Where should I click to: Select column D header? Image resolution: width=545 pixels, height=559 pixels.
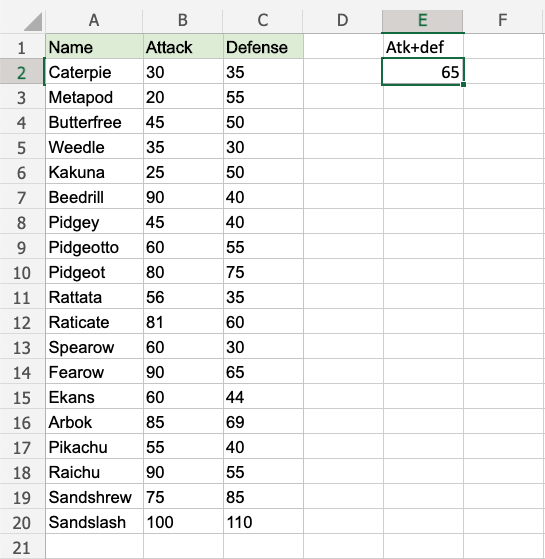click(x=343, y=21)
